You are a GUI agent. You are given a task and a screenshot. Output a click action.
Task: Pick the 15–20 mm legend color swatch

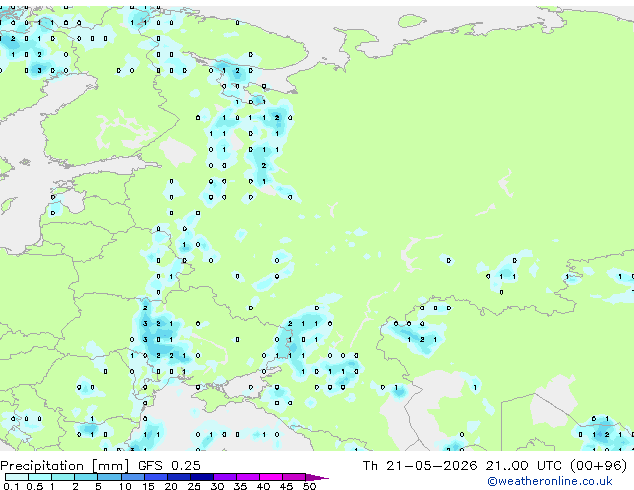click(x=156, y=477)
